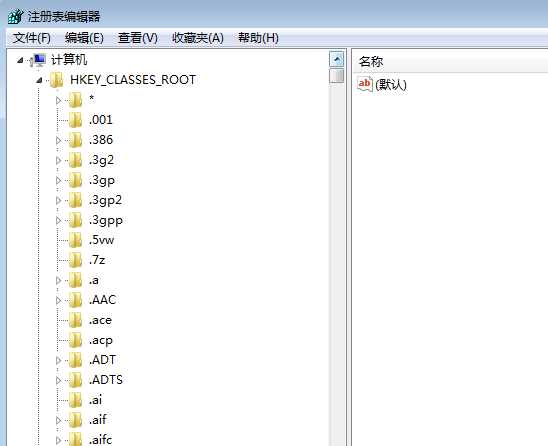This screenshot has width=548, height=446.
Task: Open the 文件(F) menu
Action: (x=32, y=38)
